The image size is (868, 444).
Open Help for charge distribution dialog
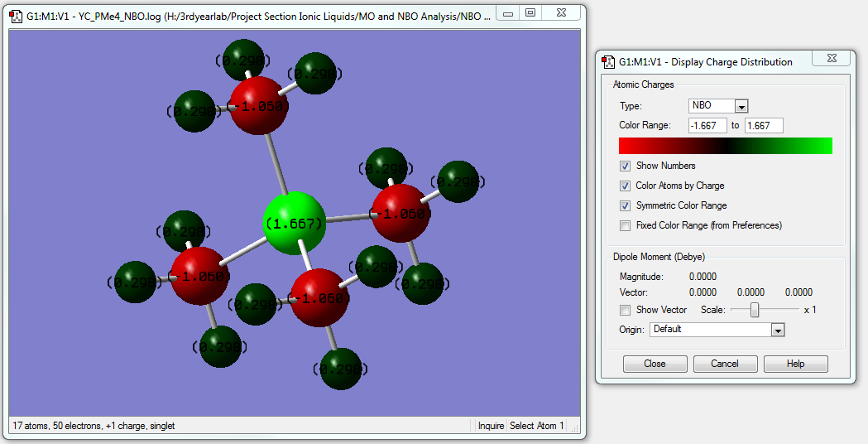795,364
